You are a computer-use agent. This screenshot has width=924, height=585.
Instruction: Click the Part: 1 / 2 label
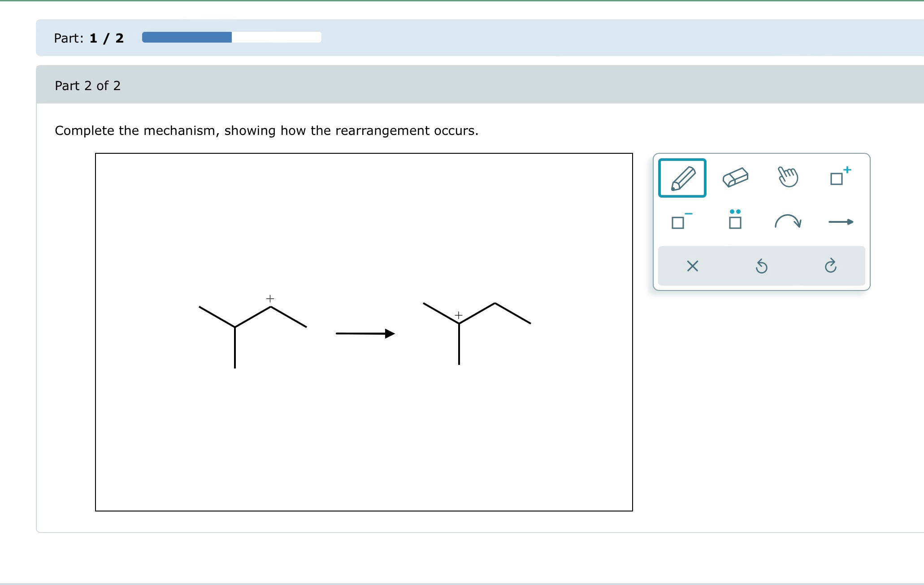[88, 38]
